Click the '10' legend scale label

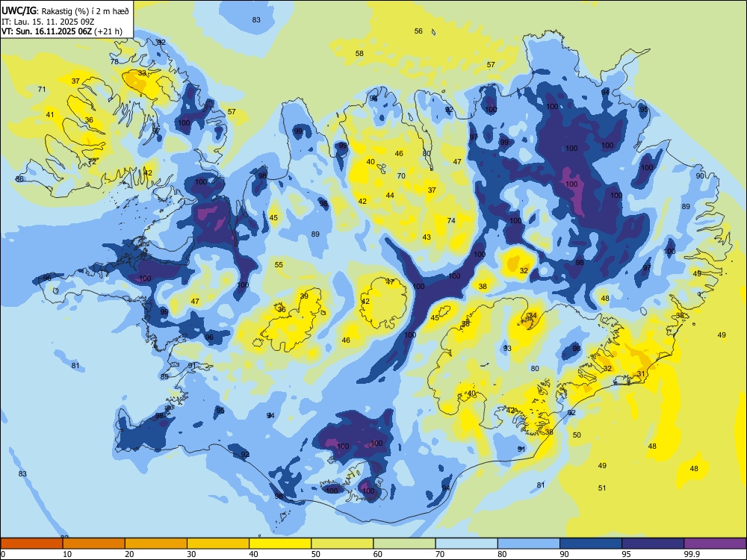(x=67, y=554)
